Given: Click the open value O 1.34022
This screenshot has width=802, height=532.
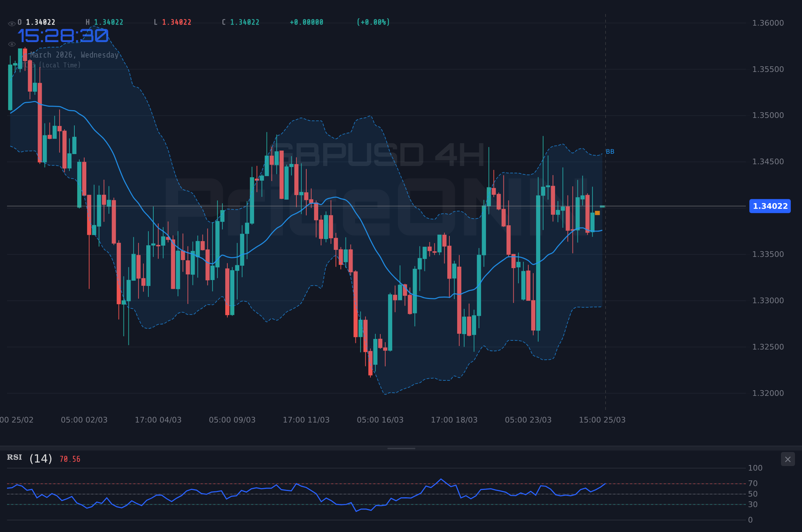Looking at the screenshot, I should point(36,22).
